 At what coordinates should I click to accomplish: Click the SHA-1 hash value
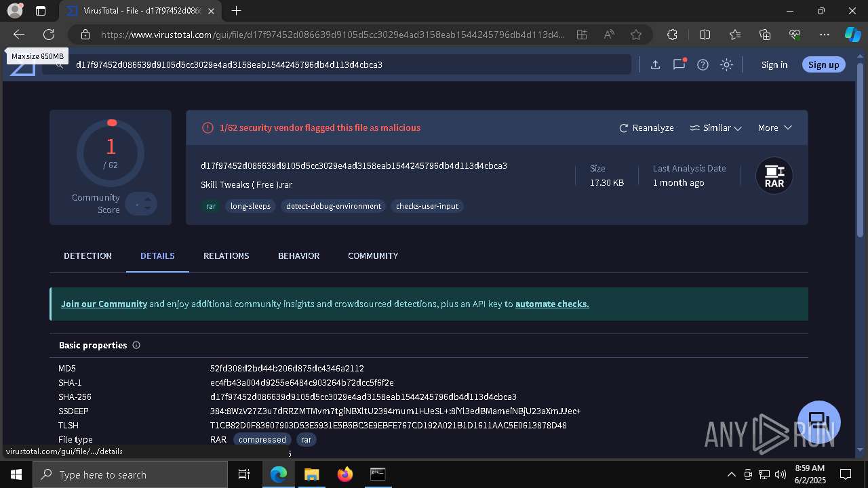click(x=302, y=382)
